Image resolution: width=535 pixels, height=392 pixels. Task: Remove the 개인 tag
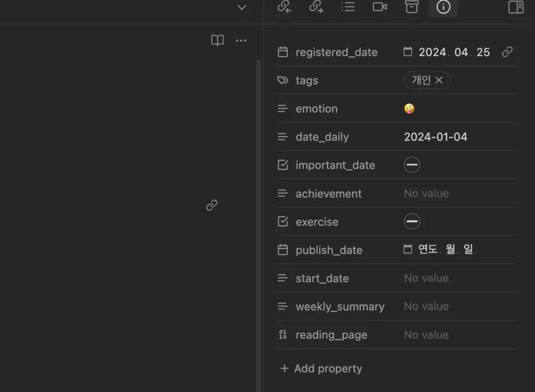coord(439,80)
